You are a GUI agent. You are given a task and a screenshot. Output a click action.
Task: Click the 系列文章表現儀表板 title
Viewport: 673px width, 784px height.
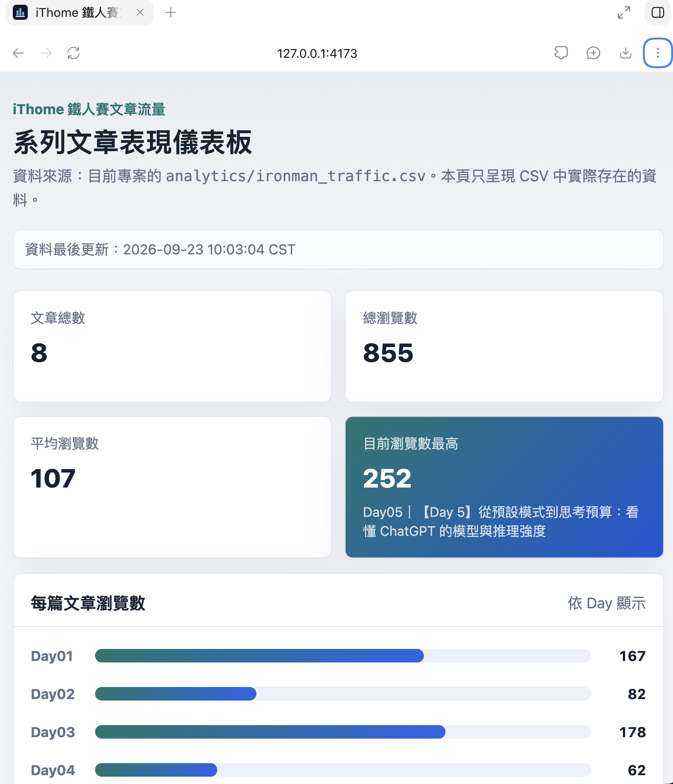(x=133, y=142)
